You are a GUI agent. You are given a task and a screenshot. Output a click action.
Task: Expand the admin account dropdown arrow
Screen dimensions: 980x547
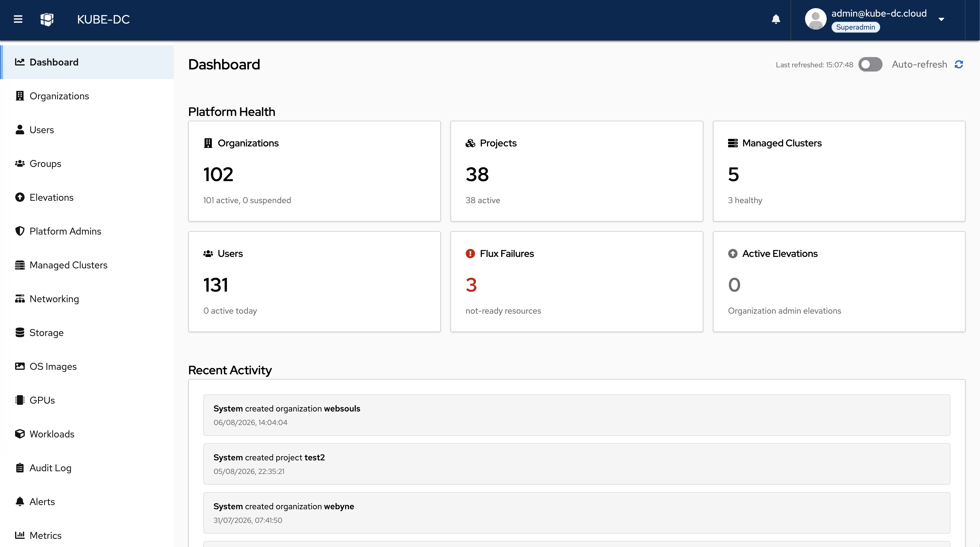941,19
